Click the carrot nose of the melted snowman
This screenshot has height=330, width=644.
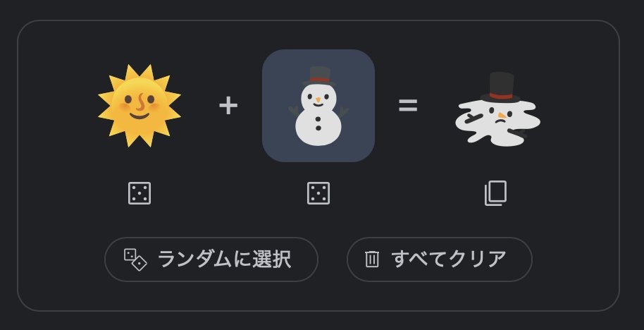click(x=502, y=116)
